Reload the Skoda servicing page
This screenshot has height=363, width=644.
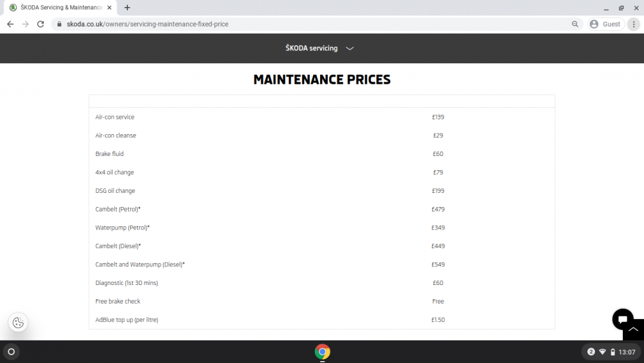pyautogui.click(x=40, y=25)
